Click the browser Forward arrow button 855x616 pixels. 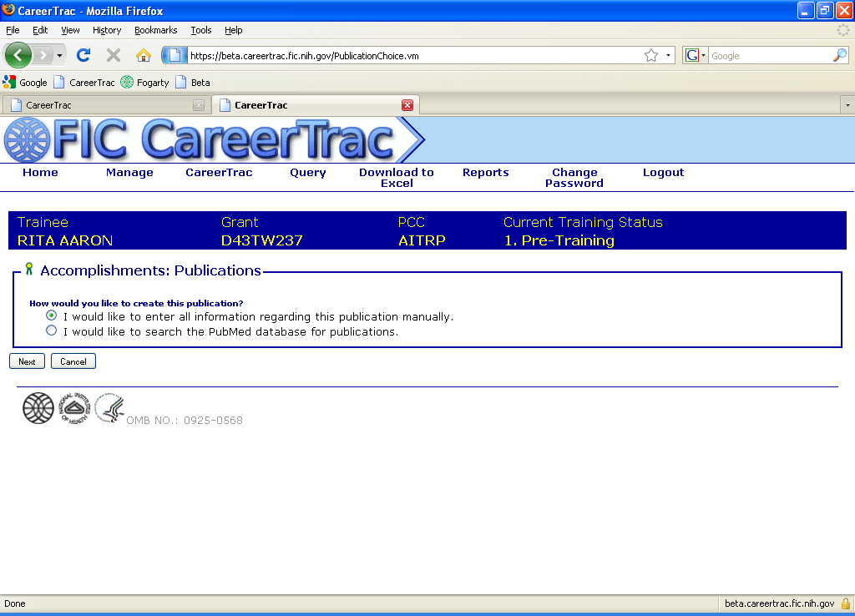click(x=43, y=55)
